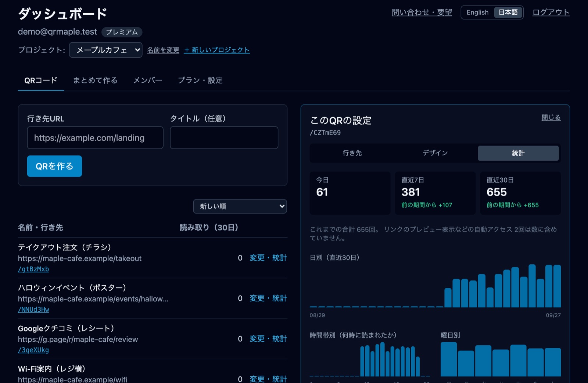Viewport: 588px width, 383px height.
Task: Open the 新しい順 sort dropdown
Action: [240, 206]
